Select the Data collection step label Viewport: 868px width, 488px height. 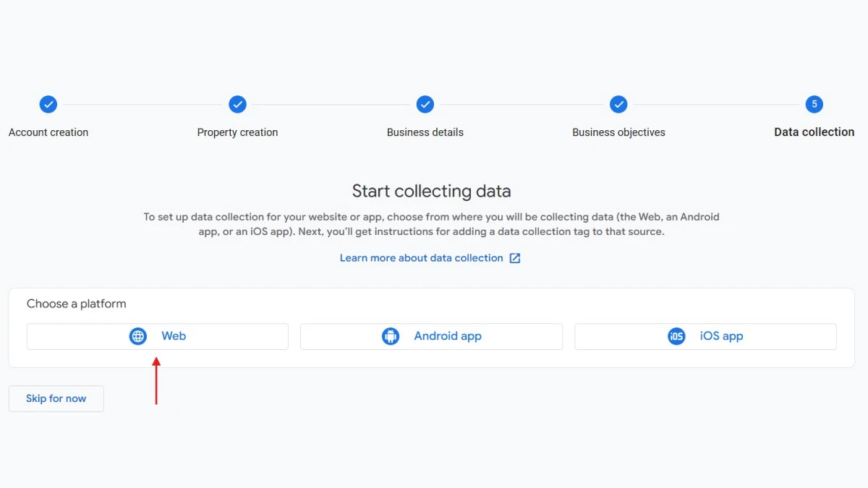pyautogui.click(x=814, y=132)
